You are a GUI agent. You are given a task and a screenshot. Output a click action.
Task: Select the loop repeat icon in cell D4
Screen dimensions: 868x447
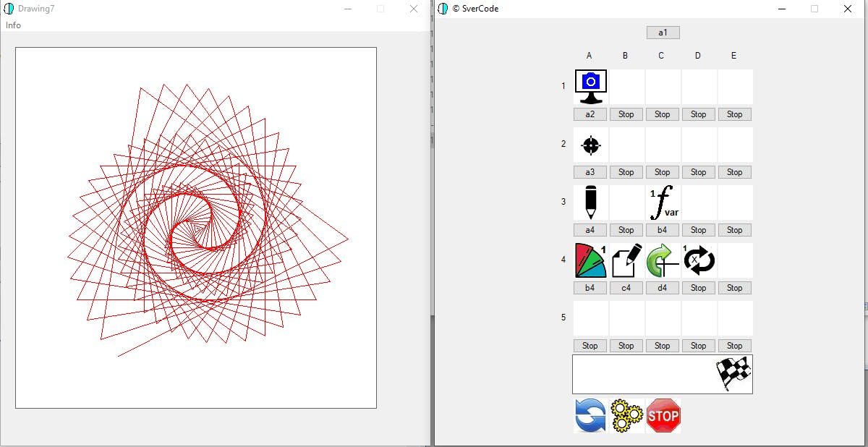coord(699,260)
